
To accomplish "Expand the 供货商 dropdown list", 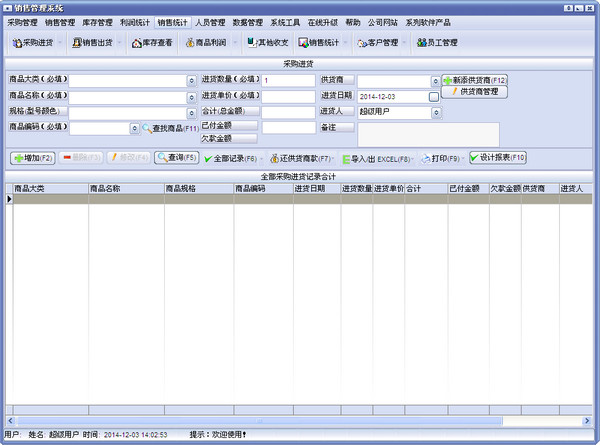I will 435,80.
